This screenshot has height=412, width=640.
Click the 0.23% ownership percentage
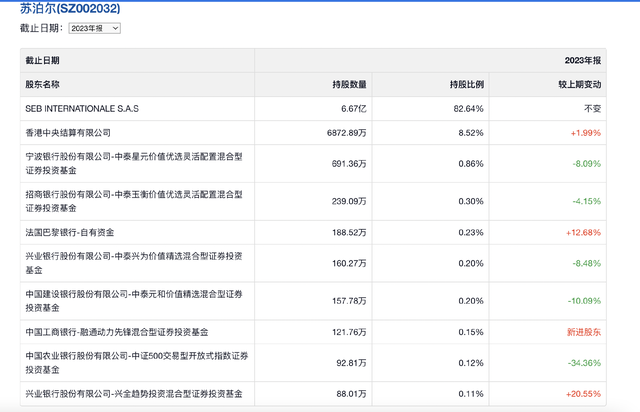[471, 232]
